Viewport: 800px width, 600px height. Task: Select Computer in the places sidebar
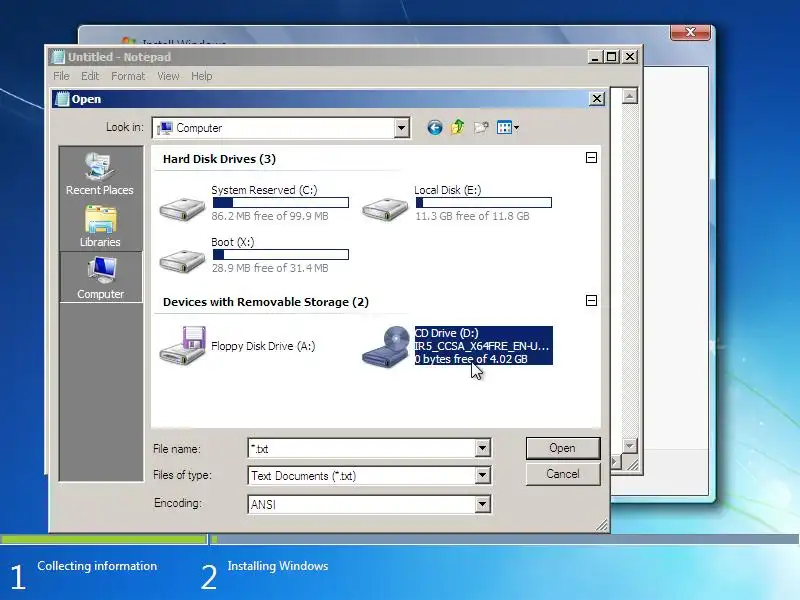[x=101, y=277]
